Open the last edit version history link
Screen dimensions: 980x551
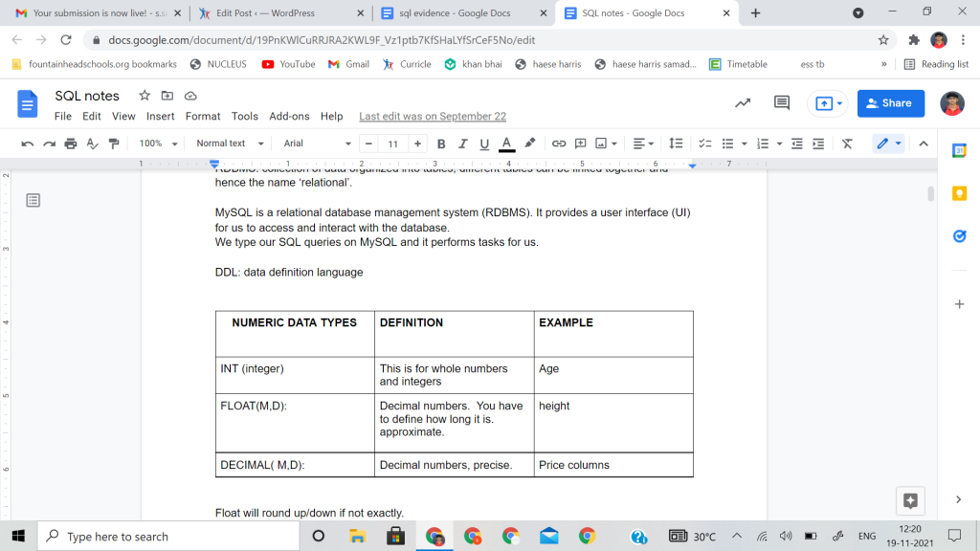(433, 116)
